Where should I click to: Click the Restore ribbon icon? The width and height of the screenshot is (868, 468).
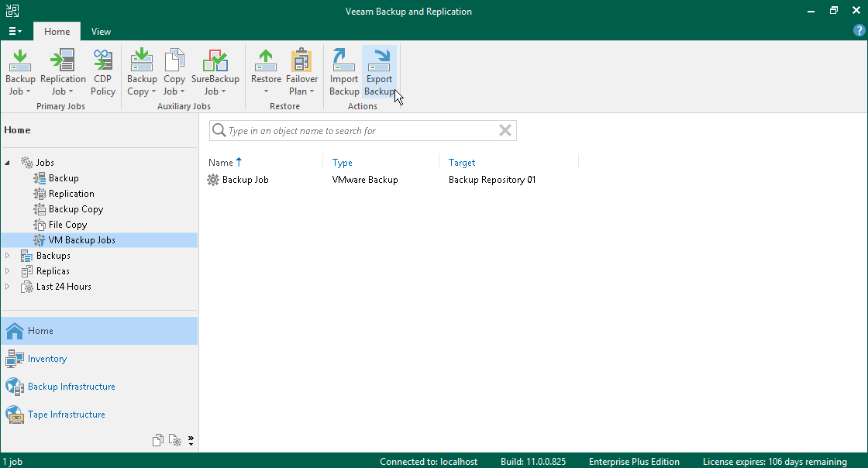(x=266, y=60)
